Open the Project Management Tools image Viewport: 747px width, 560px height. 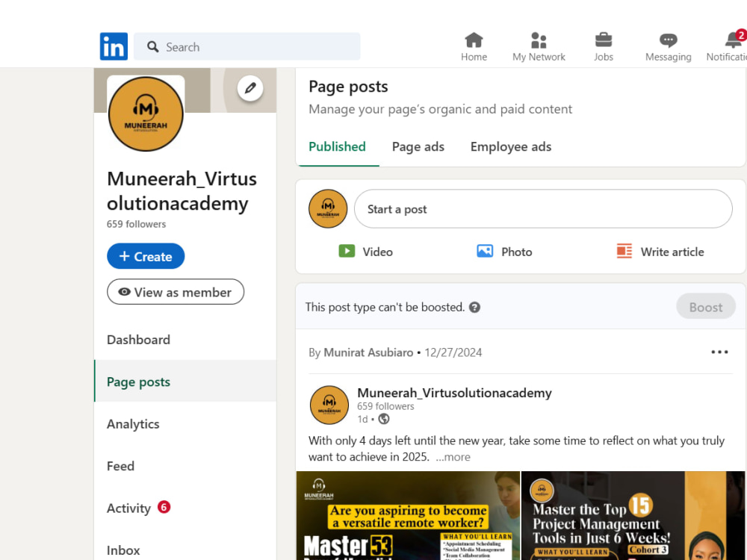point(633,515)
